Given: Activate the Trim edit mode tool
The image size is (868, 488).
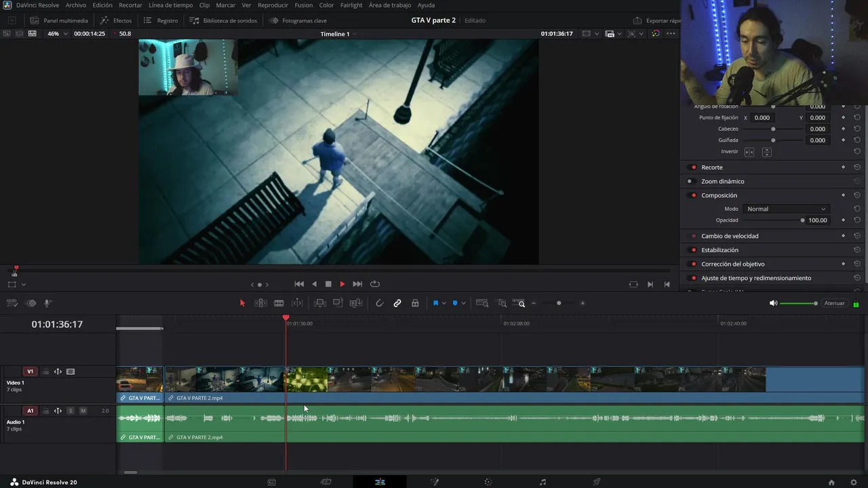Looking at the screenshot, I should [260, 303].
